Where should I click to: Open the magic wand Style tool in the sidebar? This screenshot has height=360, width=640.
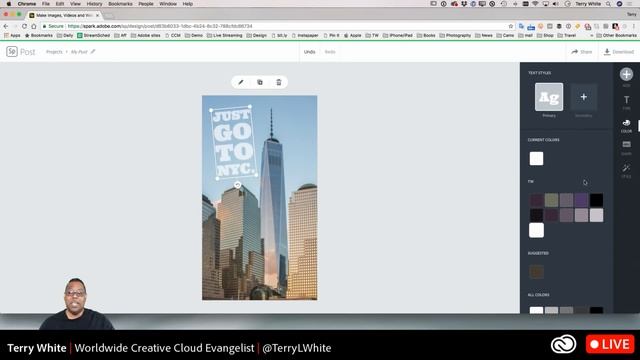626,171
